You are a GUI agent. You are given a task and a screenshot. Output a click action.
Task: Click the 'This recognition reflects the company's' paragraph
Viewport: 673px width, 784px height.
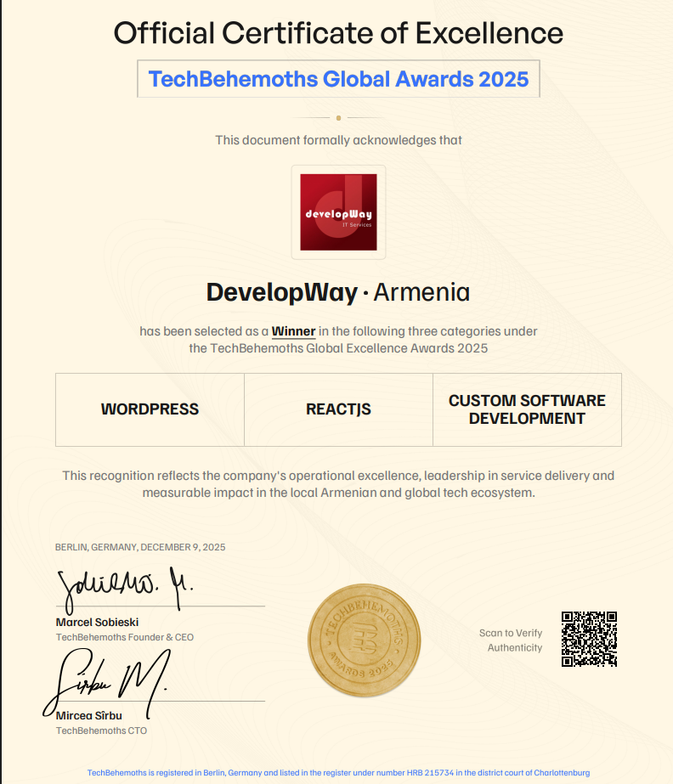[338, 484]
